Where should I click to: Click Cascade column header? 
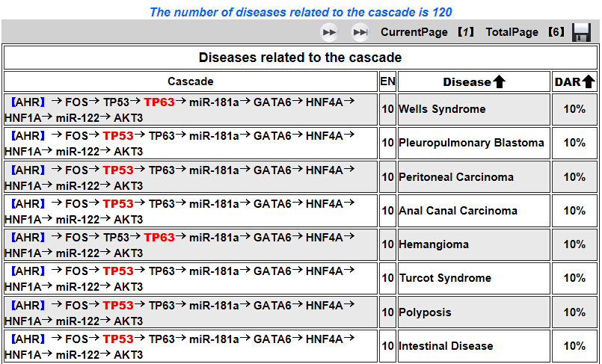191,81
